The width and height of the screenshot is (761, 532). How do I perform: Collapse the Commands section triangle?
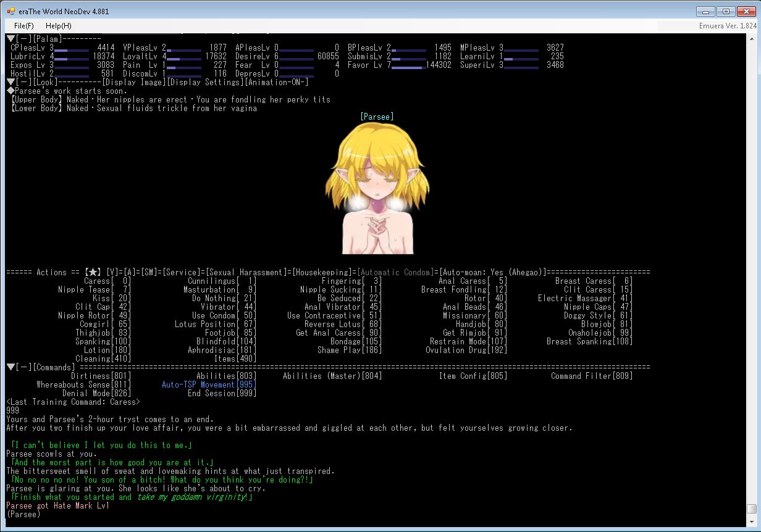(11, 367)
